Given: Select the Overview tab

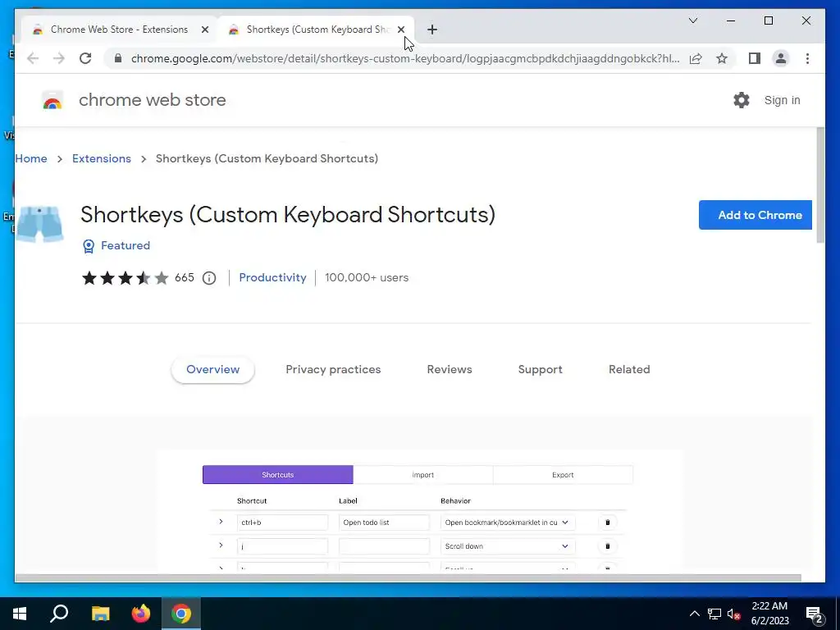Looking at the screenshot, I should [212, 370].
